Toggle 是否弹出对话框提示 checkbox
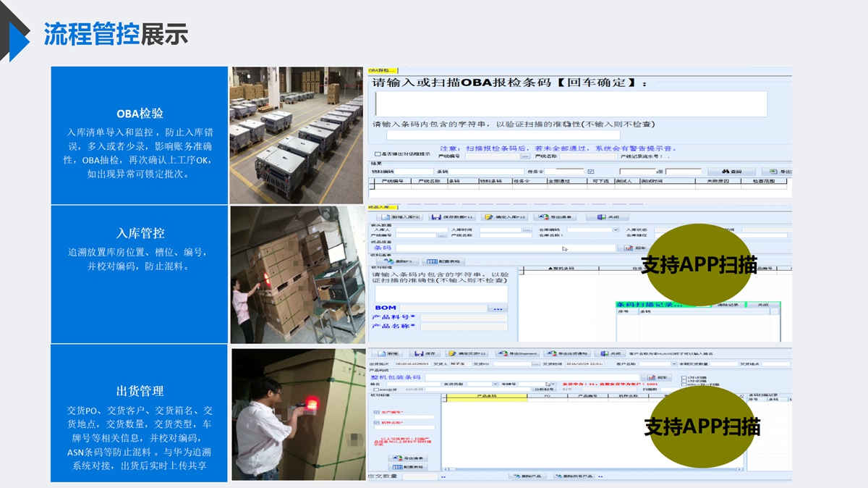The width and height of the screenshot is (868, 488). (x=377, y=154)
